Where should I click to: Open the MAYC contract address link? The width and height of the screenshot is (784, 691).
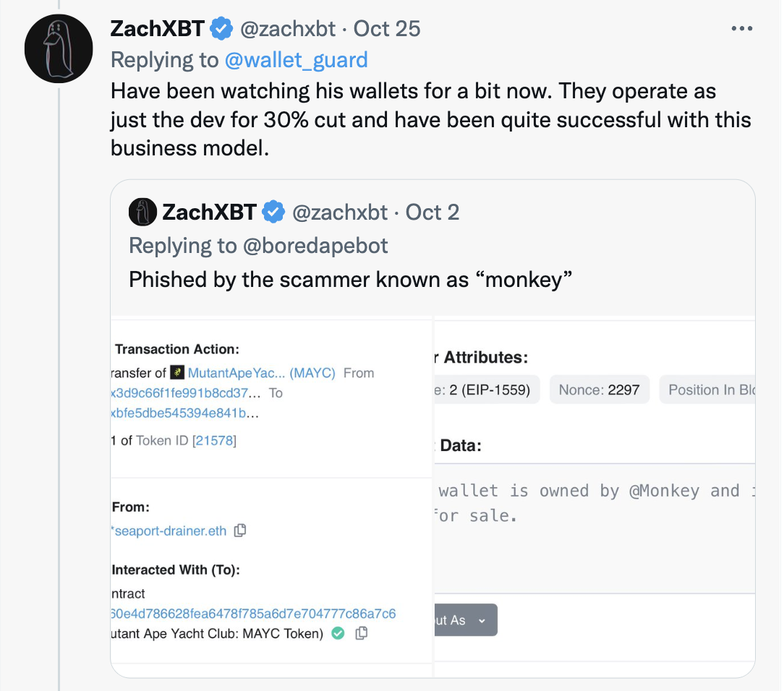(x=253, y=614)
